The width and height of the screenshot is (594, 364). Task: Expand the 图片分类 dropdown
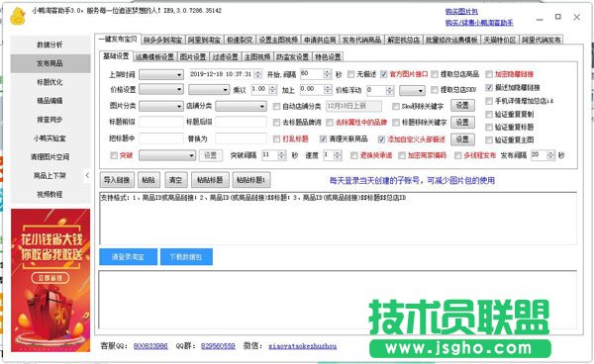(x=161, y=106)
